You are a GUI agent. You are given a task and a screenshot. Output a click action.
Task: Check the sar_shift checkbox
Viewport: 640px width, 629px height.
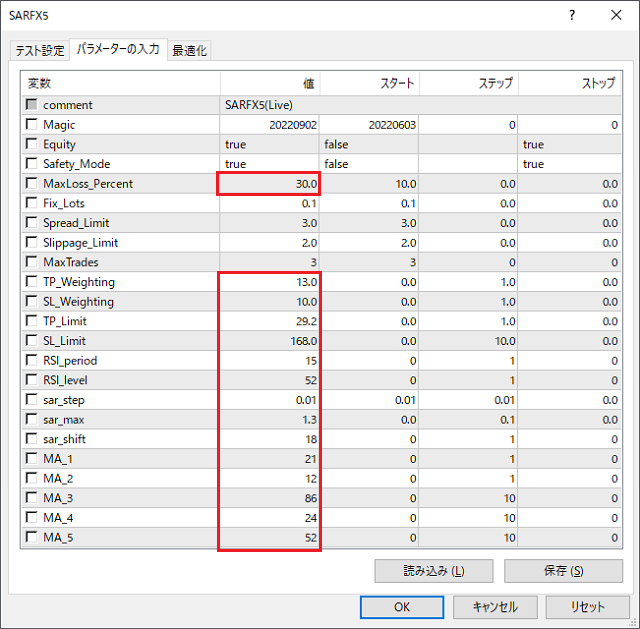click(x=31, y=438)
